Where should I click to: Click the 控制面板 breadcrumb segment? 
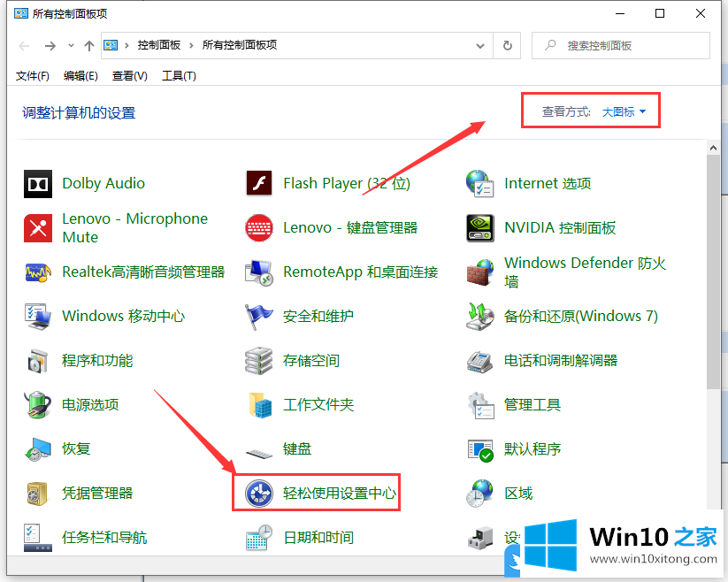(159, 45)
